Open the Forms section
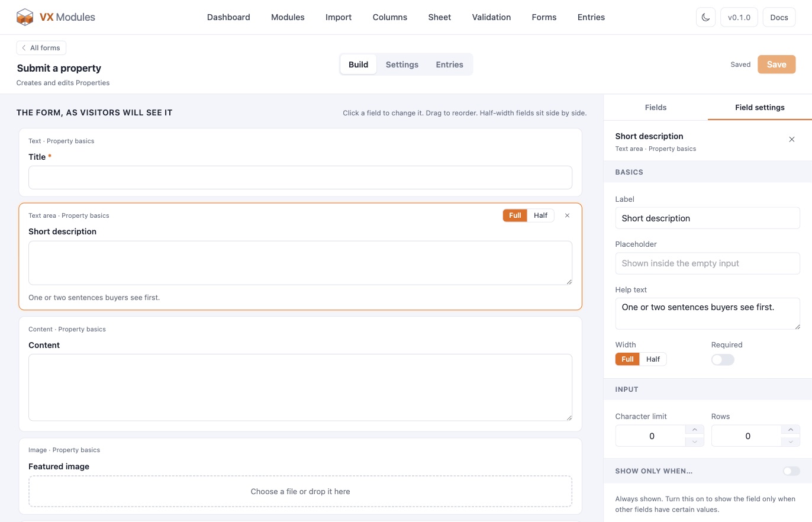Screen dimensions: 812x522 point(544,17)
